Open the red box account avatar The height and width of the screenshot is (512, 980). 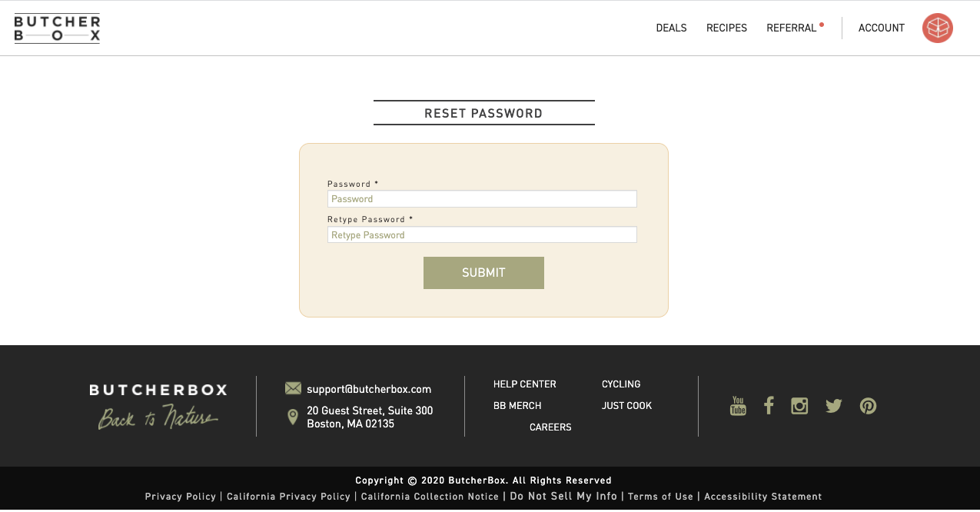[937, 28]
